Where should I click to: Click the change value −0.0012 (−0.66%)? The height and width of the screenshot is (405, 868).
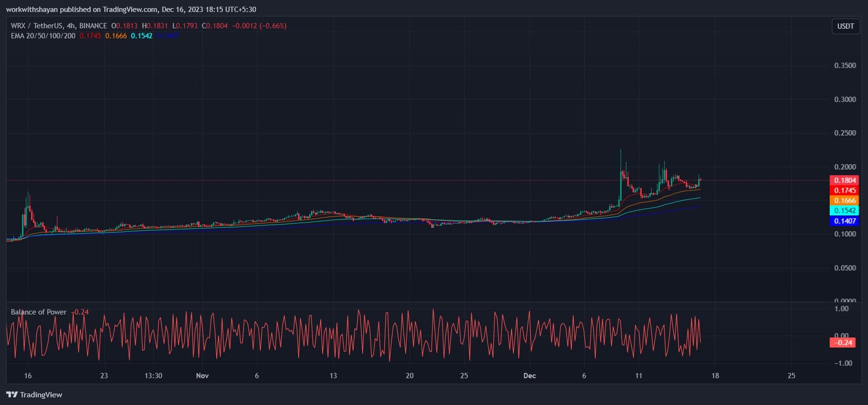[x=259, y=26]
